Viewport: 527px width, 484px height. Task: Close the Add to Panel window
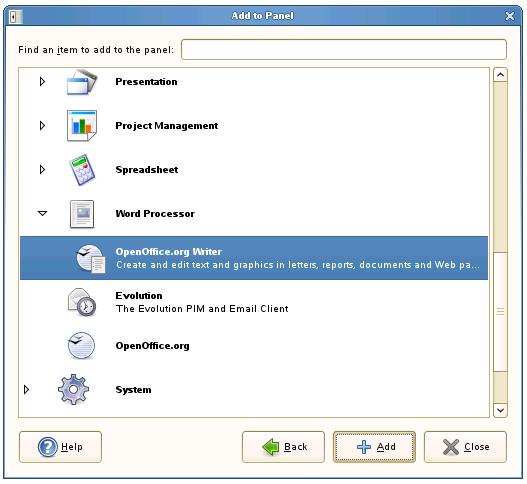pyautogui.click(x=510, y=16)
